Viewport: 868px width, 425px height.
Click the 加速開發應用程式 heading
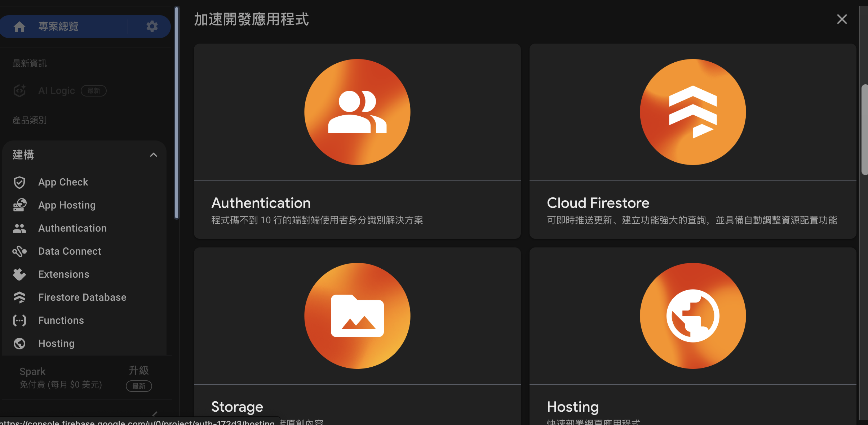pos(252,19)
